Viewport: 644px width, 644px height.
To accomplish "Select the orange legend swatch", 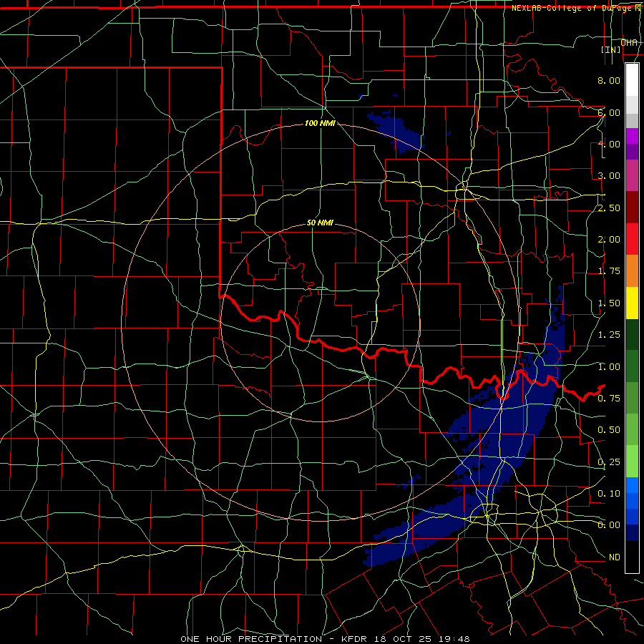I will [x=632, y=271].
